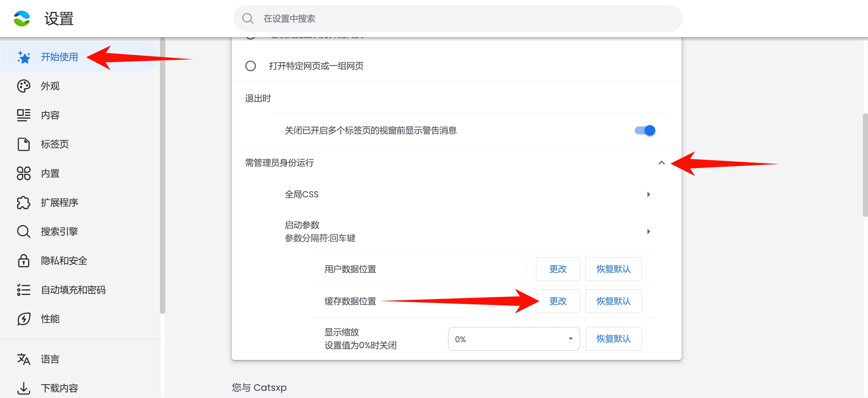The width and height of the screenshot is (868, 398).
Task: Click the search magnifier icon
Action: (248, 19)
